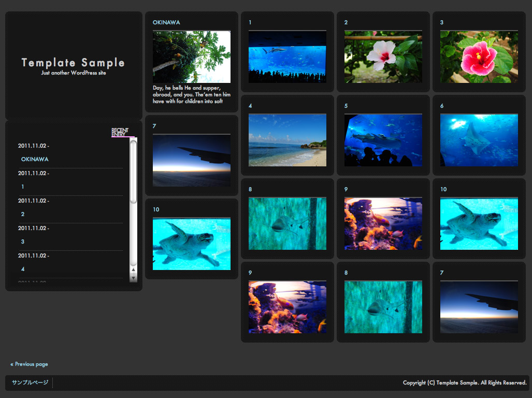
Task: Open the OKINAWA post title above papaya tree
Action: (166, 22)
